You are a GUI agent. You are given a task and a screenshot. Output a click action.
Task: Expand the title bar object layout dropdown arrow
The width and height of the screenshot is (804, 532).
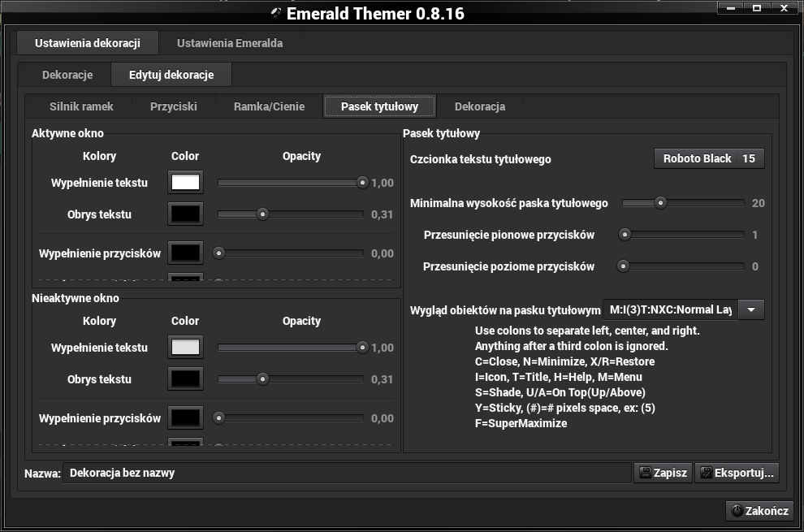(751, 310)
